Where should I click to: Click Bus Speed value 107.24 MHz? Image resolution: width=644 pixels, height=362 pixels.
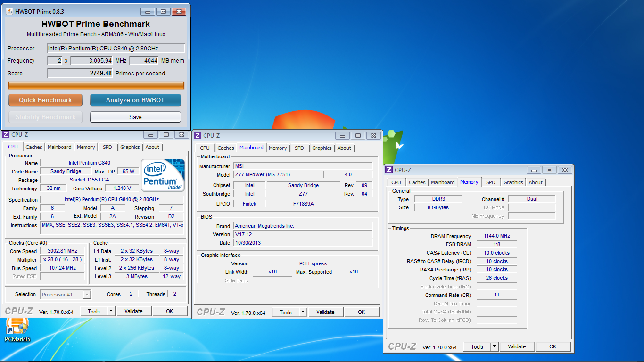(63, 268)
